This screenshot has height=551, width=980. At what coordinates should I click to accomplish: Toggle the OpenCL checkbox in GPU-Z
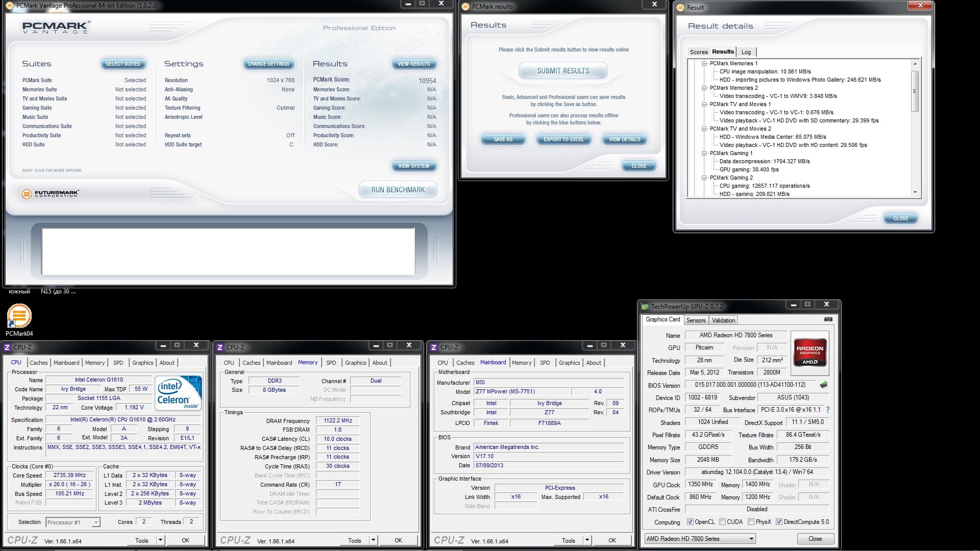tap(690, 522)
